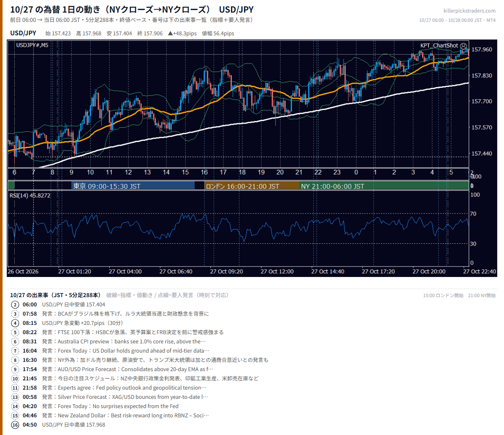The height and width of the screenshot is (435, 504).
Task: Click the USD/JPY 日中安値 157.404 entry
Action: coord(73,305)
